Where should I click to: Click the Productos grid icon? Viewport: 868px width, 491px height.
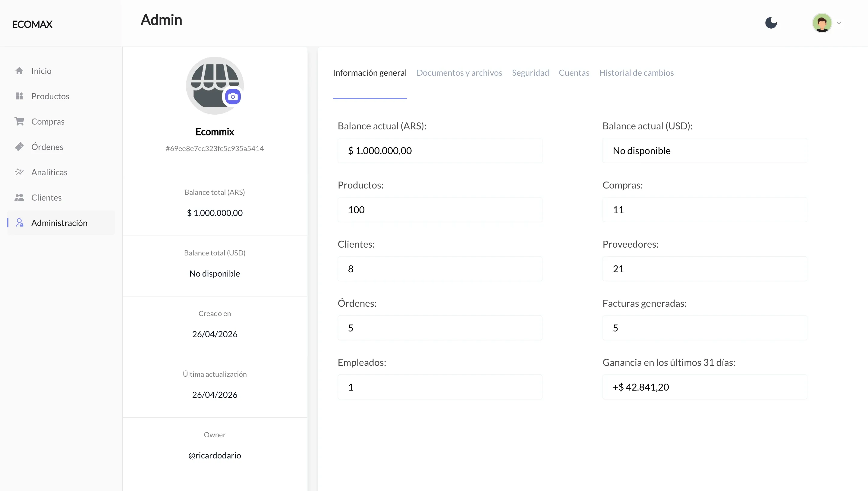19,96
